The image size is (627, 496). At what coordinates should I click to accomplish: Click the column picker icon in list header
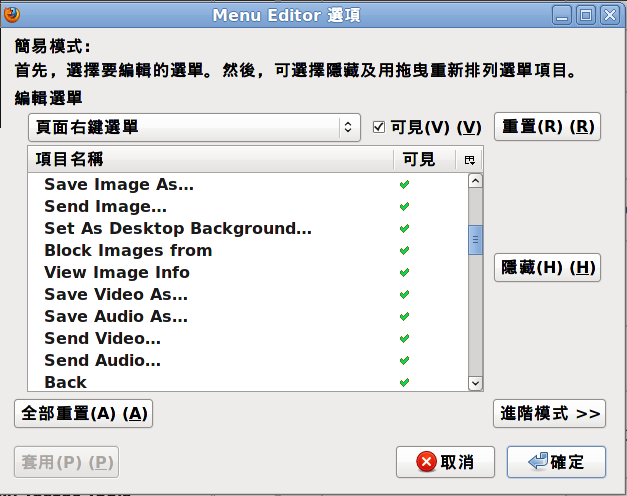(469, 160)
